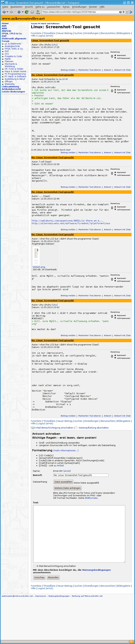Vote 'nicht lesenswert' down arrow on the 22:46 post
The height and width of the screenshot is (644, 135).
115,209
